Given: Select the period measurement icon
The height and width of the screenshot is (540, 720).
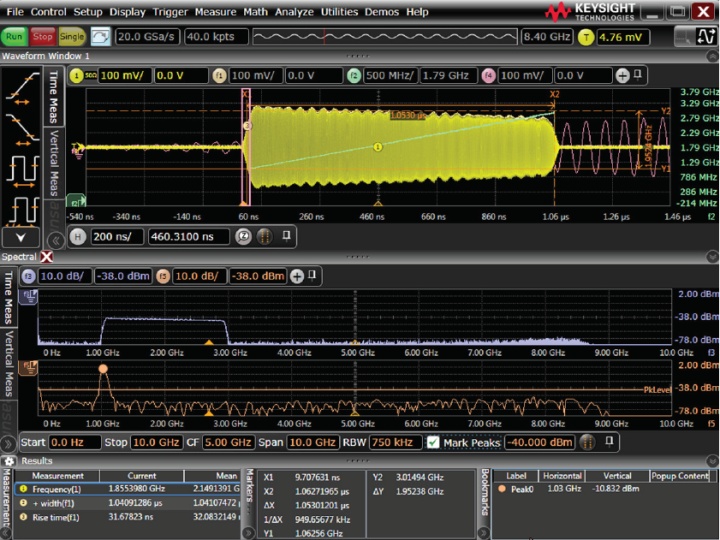Looking at the screenshot, I should pyautogui.click(x=22, y=211).
